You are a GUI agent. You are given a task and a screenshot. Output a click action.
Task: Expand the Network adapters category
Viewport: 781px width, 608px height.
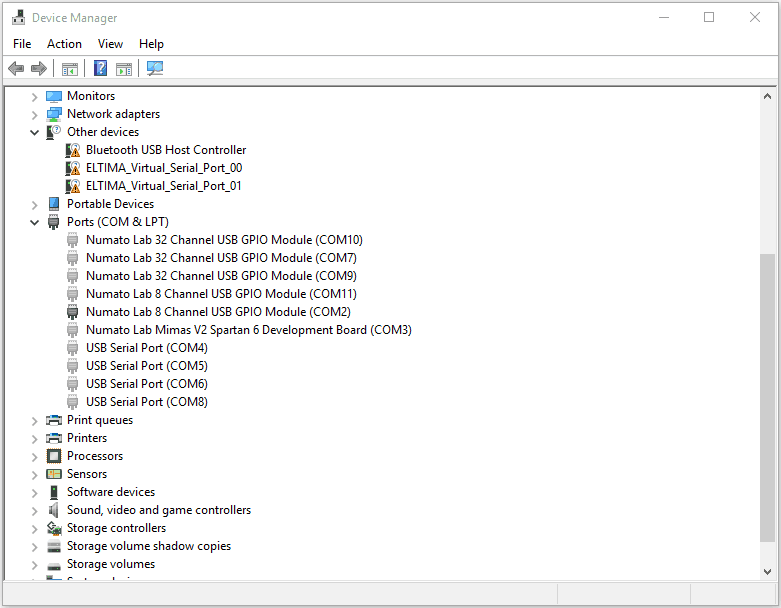[x=34, y=114]
